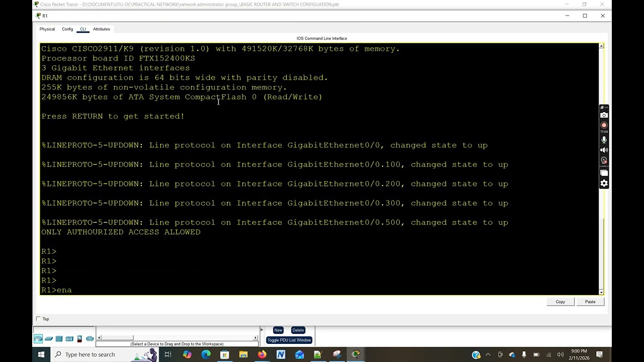Click the GigabitEthernet0/0.500 log line
The height and width of the screenshot is (362, 644).
[x=275, y=222]
